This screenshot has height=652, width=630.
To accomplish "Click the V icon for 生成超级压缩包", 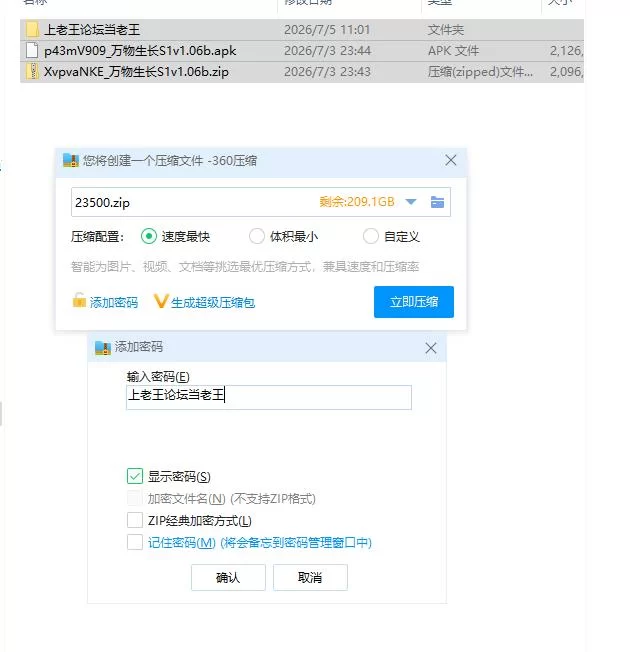I will click(x=161, y=301).
